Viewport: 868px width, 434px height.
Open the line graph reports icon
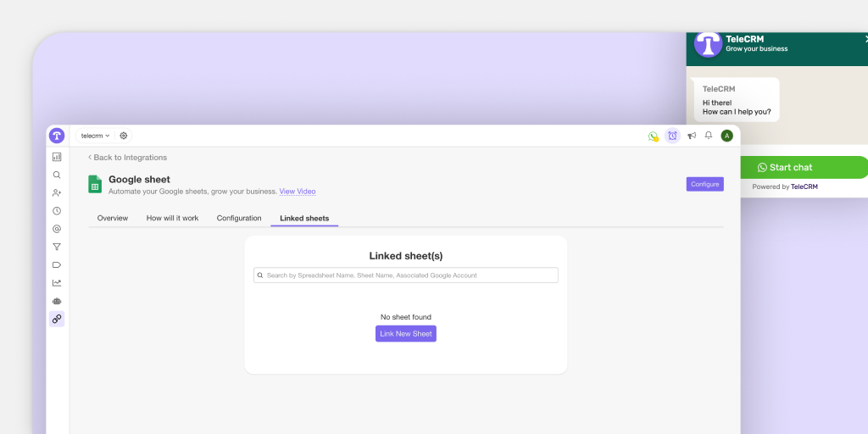coord(57,283)
